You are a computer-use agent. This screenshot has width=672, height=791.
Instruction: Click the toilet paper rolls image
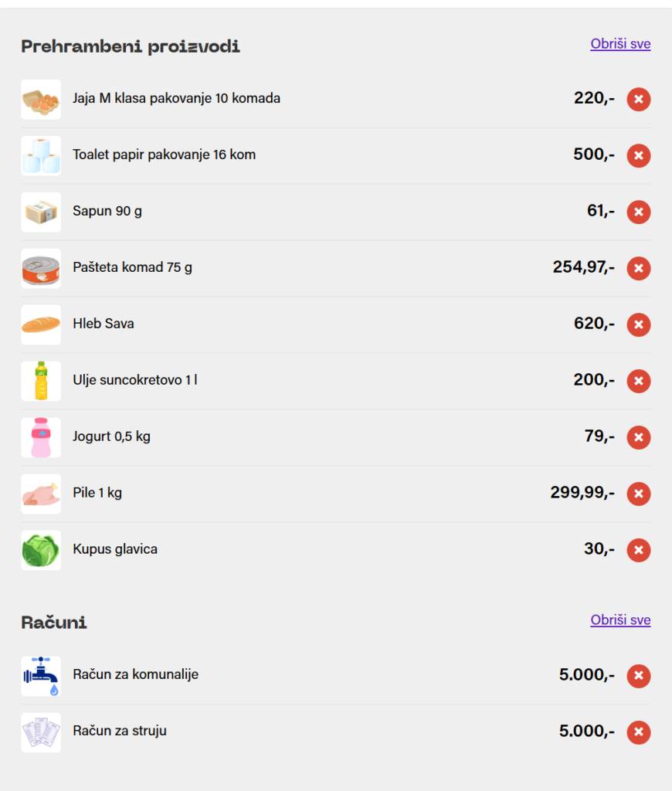pos(41,156)
